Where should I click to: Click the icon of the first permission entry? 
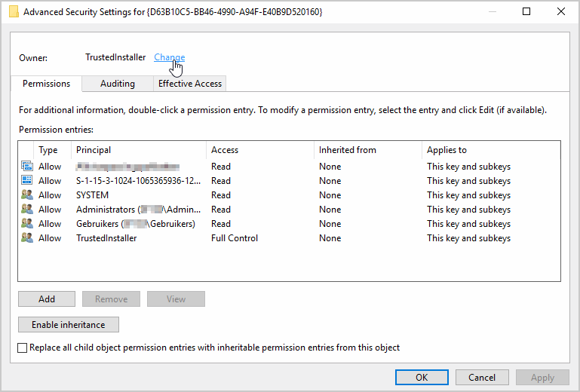click(x=27, y=167)
